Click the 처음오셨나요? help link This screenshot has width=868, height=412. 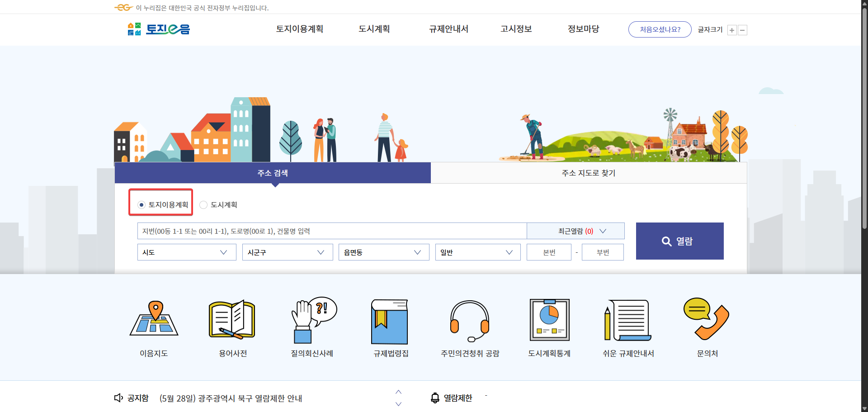click(x=660, y=29)
